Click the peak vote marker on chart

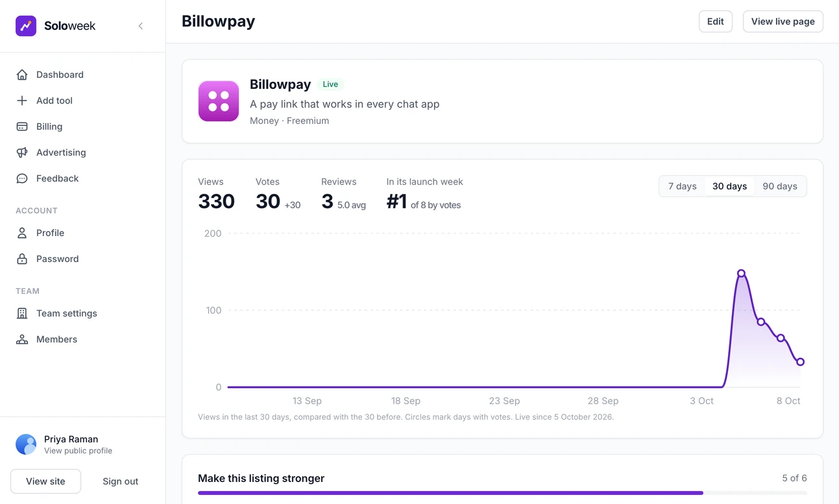tap(741, 273)
